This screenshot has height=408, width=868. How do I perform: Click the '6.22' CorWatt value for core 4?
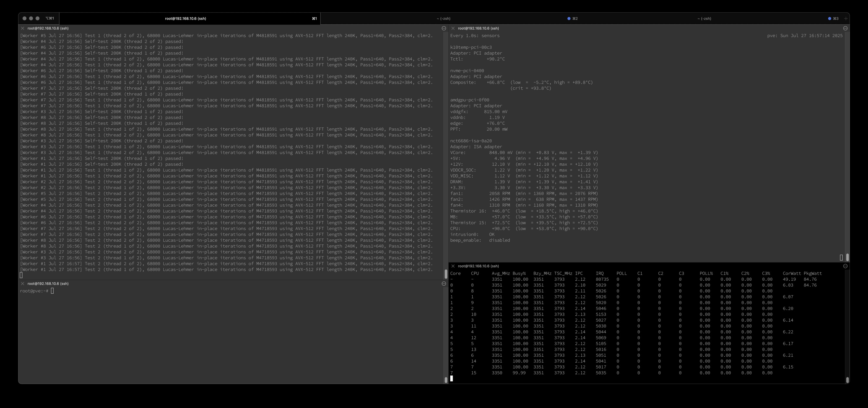click(x=788, y=332)
